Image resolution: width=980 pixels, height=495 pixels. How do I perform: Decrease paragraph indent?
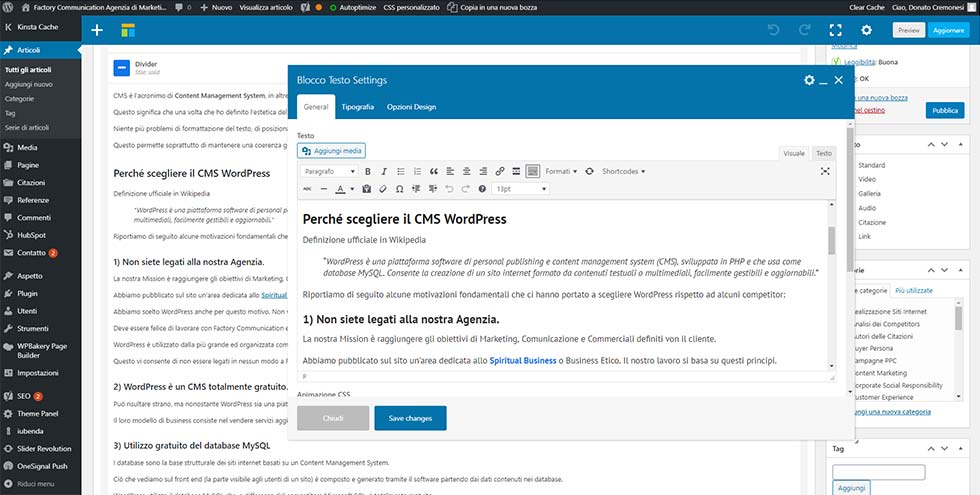click(416, 189)
